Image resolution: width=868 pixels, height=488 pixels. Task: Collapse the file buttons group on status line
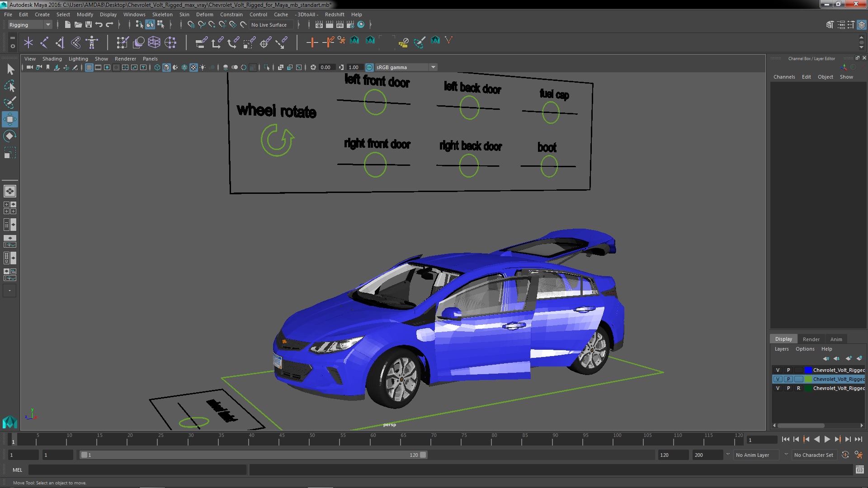point(58,25)
